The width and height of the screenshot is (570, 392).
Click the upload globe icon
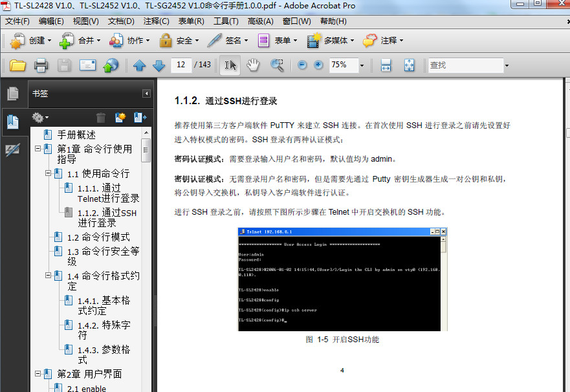[x=111, y=65]
